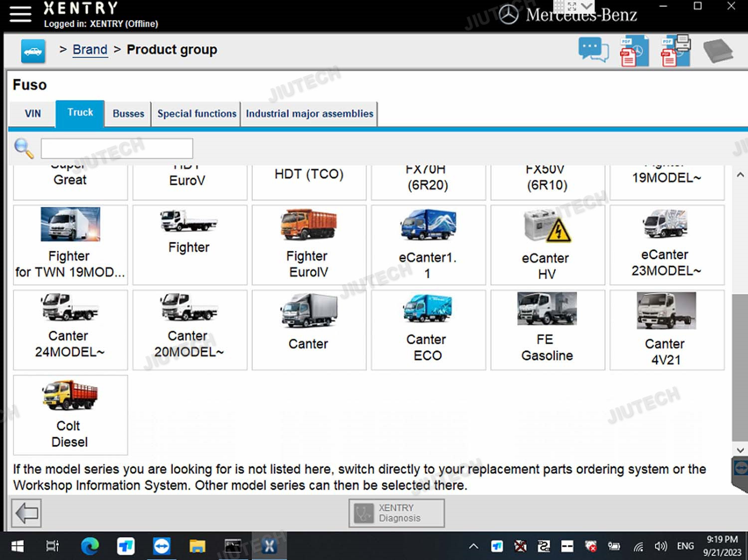Expand hidden system tray icons chevron
This screenshot has height=560, width=748.
point(473,547)
